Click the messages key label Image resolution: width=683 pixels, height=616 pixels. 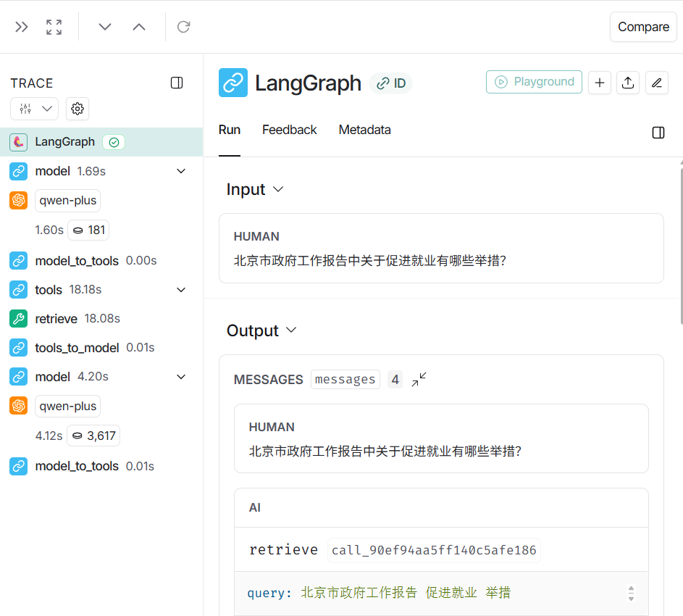(x=345, y=379)
